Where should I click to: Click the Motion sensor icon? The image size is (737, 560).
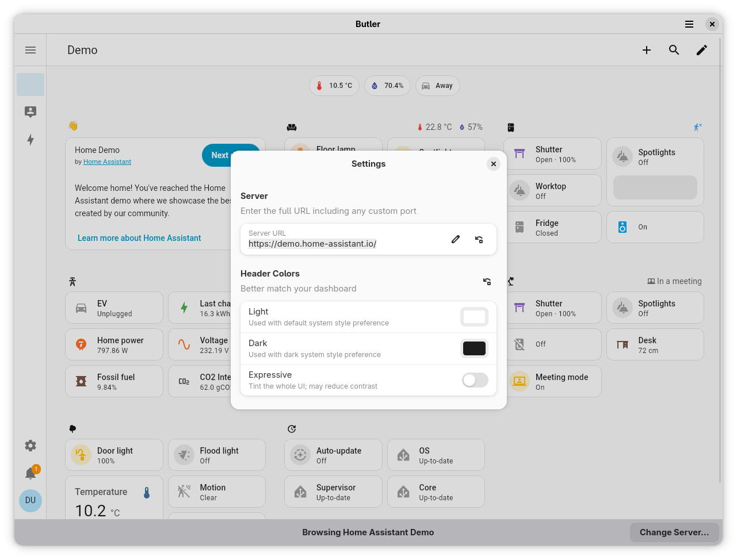[x=184, y=492]
